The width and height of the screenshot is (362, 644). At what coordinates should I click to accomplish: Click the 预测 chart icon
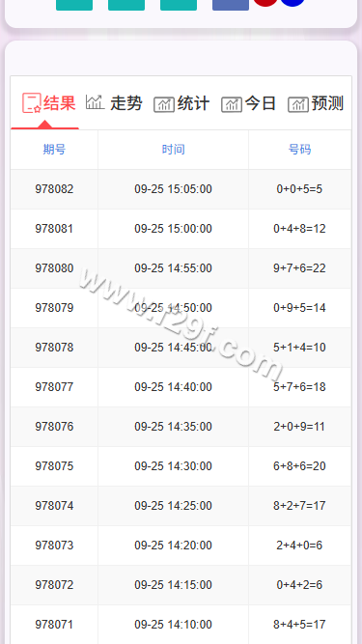pos(298,104)
